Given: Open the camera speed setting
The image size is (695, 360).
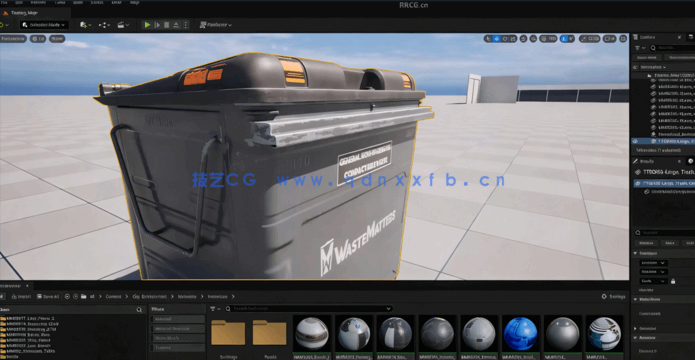Looking at the screenshot, I should tap(609, 39).
